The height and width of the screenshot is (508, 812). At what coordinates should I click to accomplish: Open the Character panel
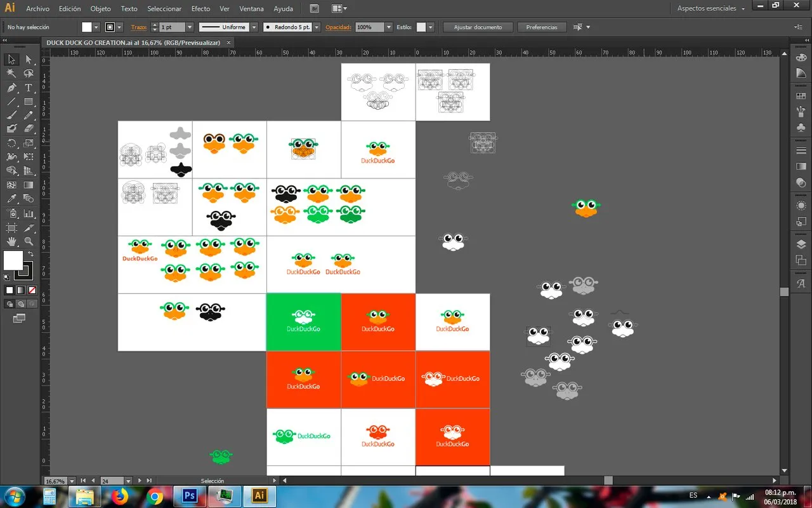coord(801,283)
